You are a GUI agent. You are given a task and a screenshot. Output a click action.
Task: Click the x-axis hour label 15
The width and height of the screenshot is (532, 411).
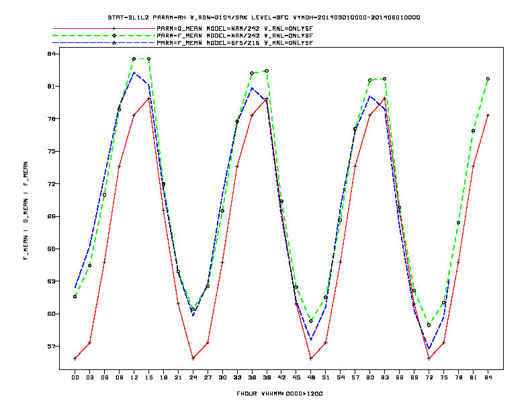pos(148,377)
